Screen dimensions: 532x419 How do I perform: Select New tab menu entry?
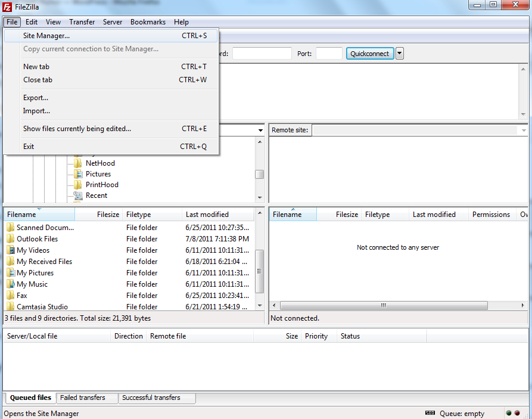pos(111,67)
